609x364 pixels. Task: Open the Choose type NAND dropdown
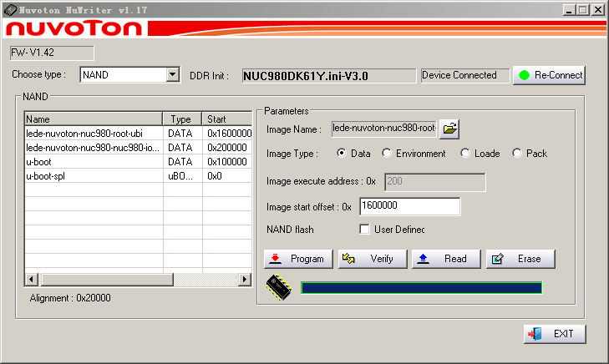(172, 74)
